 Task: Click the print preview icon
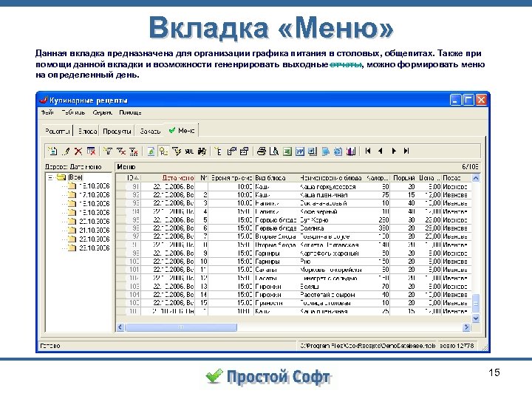pos(274,151)
